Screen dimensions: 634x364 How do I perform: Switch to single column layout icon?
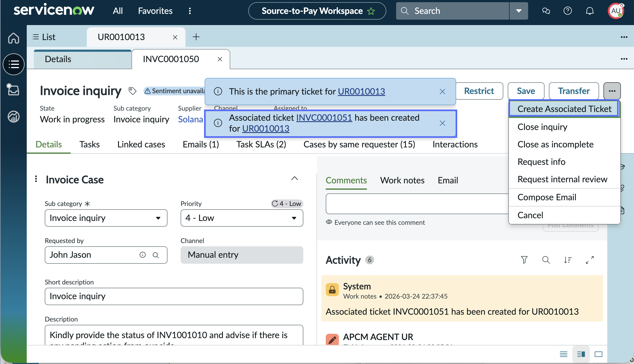click(564, 354)
